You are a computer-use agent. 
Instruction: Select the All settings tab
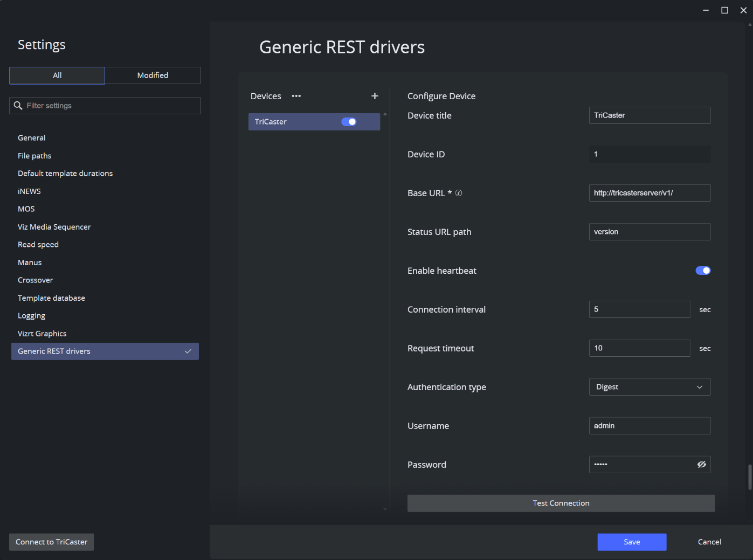coord(57,75)
